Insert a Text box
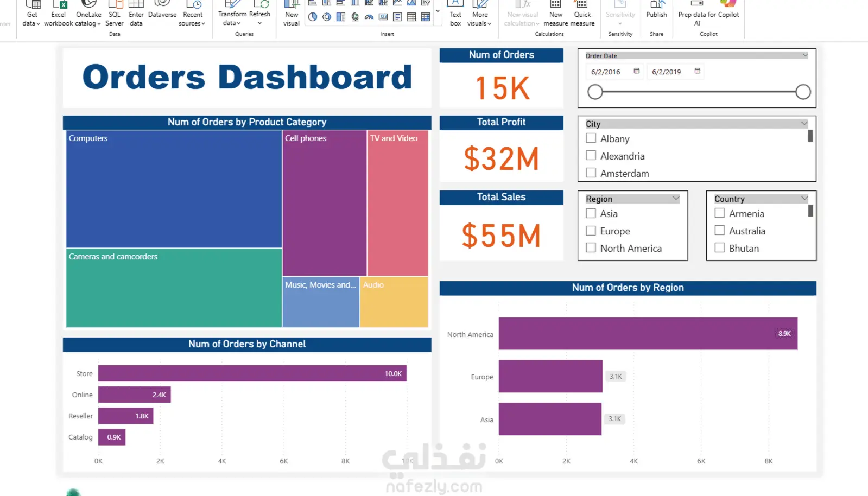The width and height of the screenshot is (868, 496). 455,14
